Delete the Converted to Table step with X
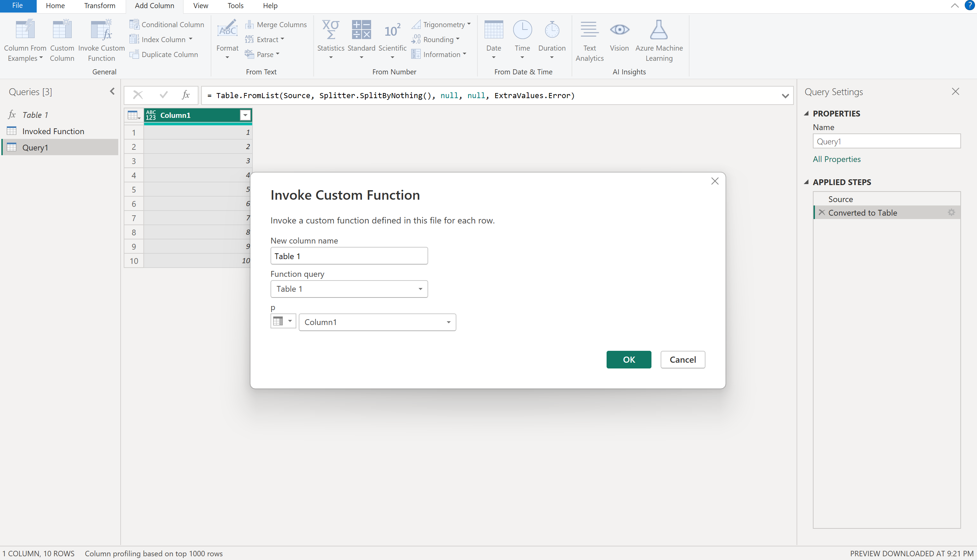Screen dimensions: 977x560 [822, 213]
